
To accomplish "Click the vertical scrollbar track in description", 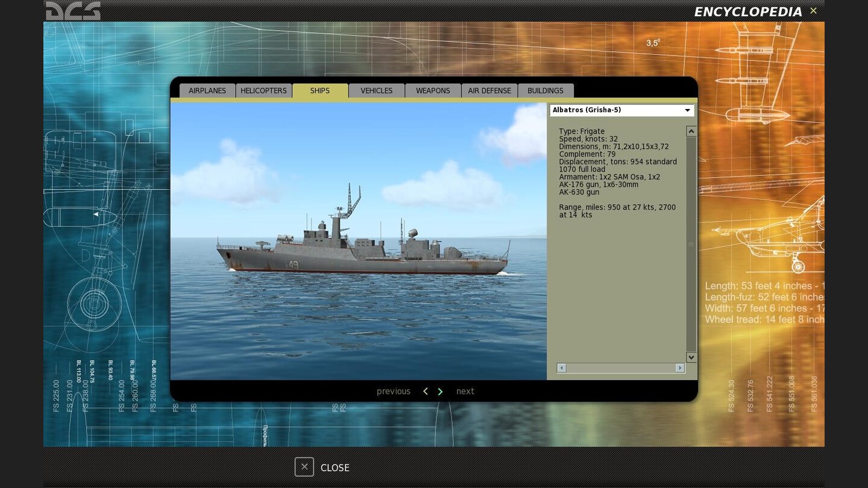I will coord(691,244).
